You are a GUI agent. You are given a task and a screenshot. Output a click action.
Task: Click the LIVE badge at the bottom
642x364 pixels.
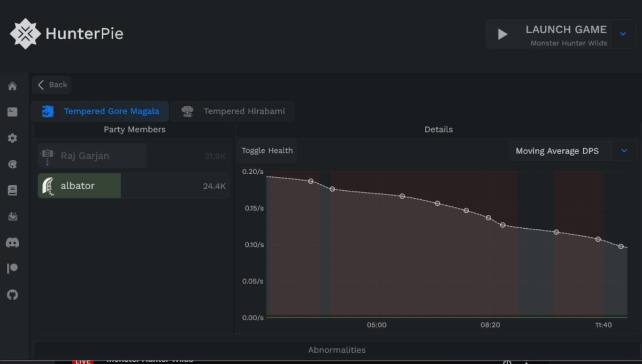(82, 361)
